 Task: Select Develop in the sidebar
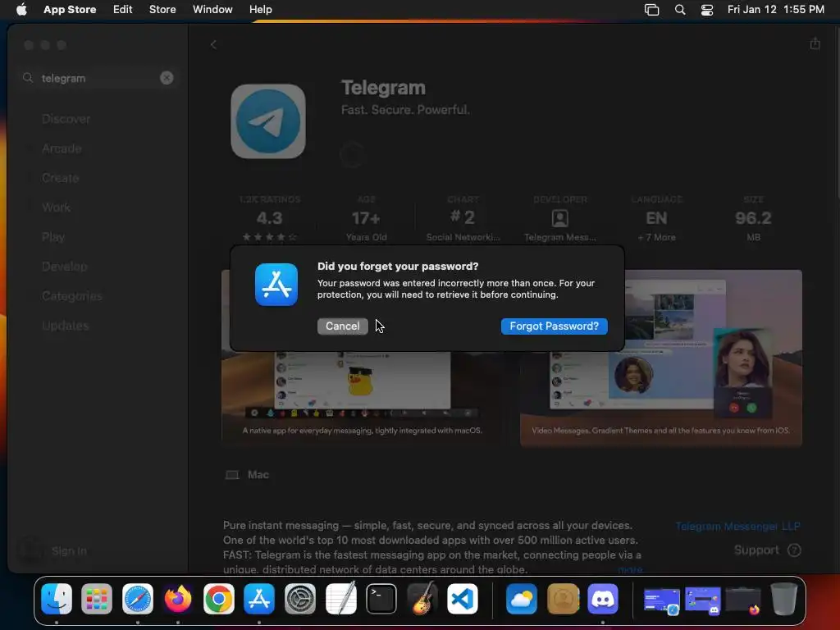pyautogui.click(x=64, y=267)
